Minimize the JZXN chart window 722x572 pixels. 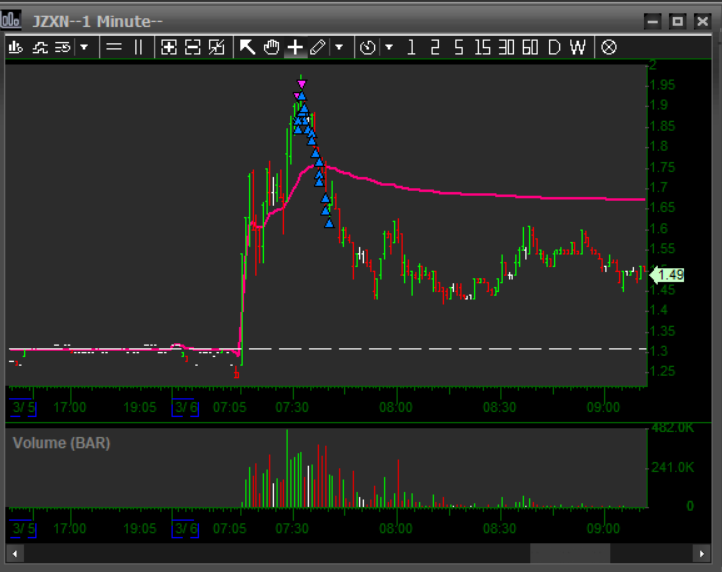[652, 21]
